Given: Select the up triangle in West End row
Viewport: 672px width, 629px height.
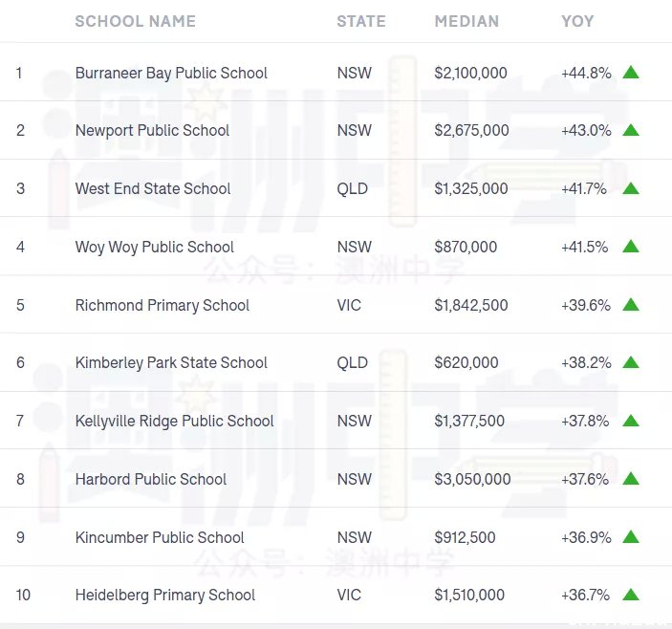Looking at the screenshot, I should [631, 188].
